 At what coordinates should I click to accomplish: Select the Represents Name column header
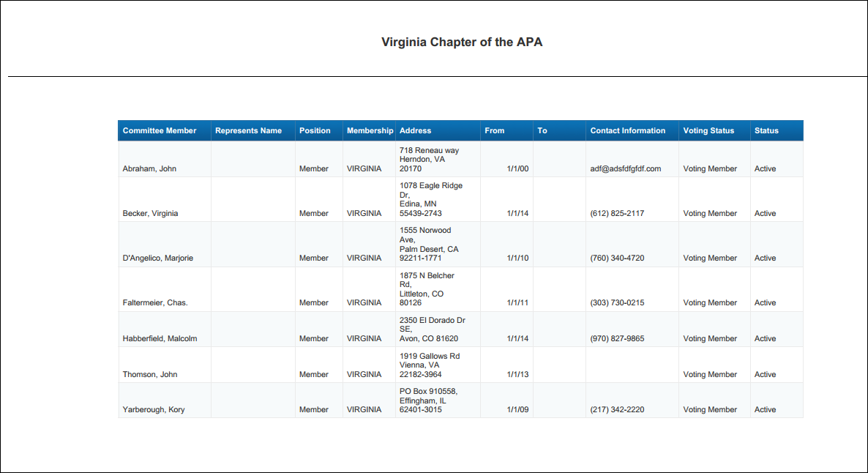click(x=249, y=131)
